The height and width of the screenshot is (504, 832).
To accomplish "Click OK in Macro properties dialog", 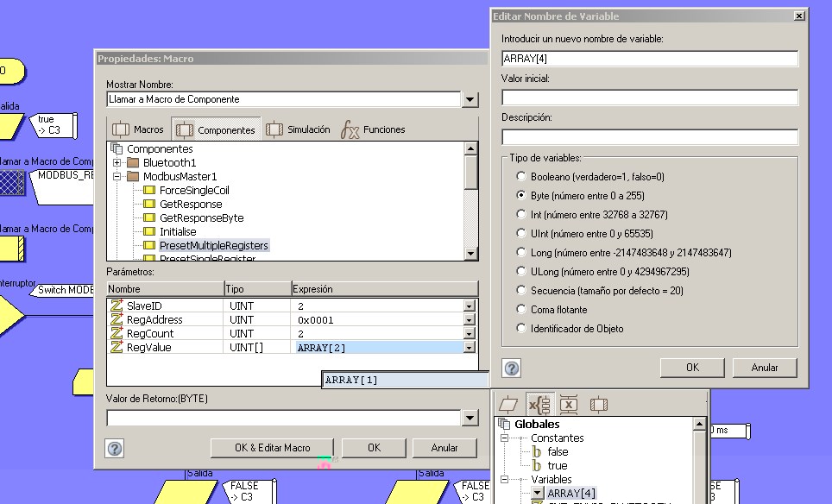I will click(x=374, y=448).
